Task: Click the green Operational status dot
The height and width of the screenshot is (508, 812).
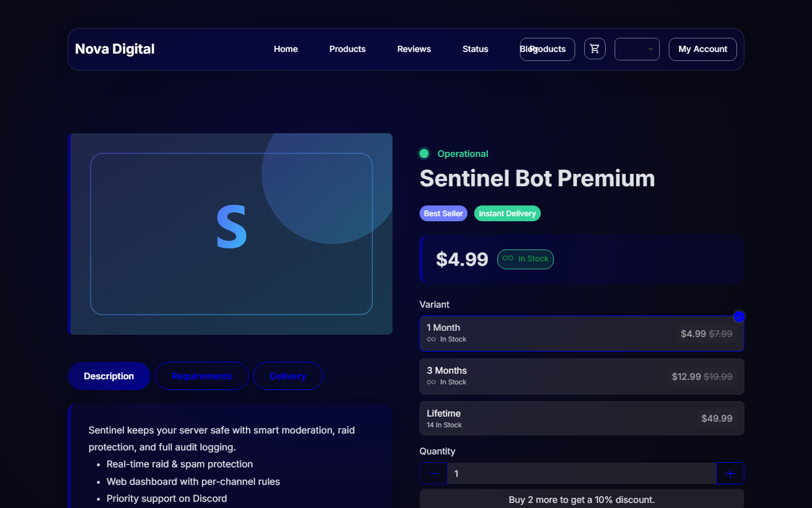Action: [424, 154]
